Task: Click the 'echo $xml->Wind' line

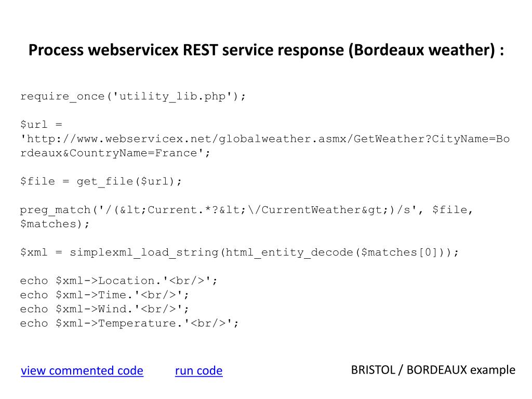Action: pos(104,310)
